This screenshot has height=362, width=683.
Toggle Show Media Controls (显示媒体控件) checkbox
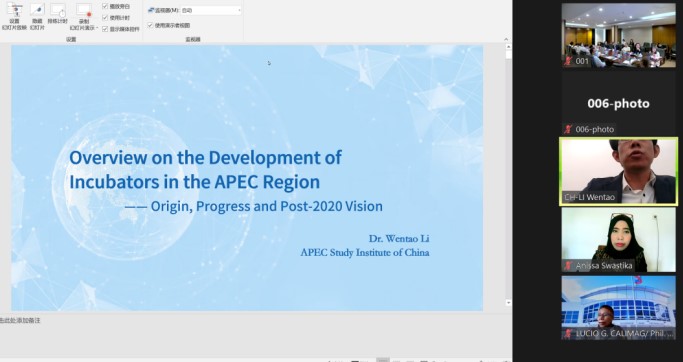(x=105, y=29)
